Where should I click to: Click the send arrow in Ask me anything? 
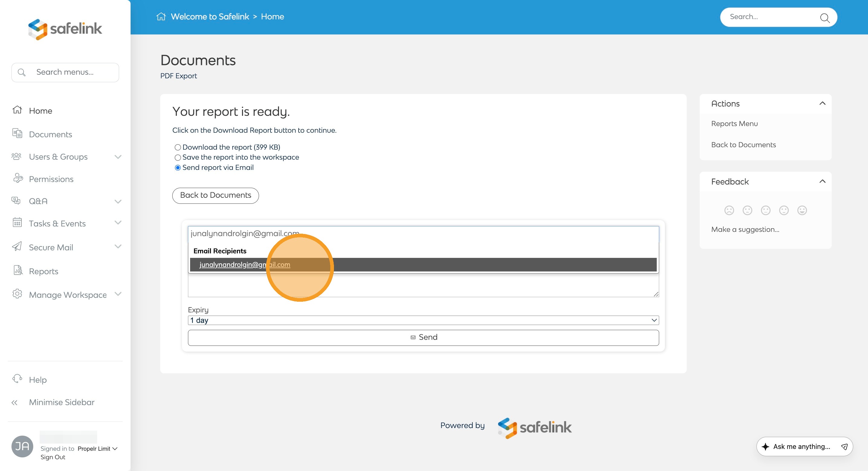pos(844,447)
